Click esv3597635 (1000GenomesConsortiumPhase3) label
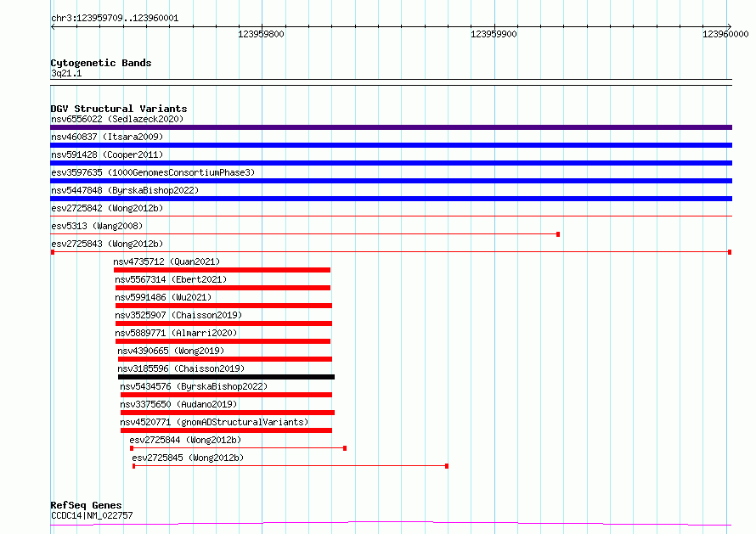 (153, 172)
